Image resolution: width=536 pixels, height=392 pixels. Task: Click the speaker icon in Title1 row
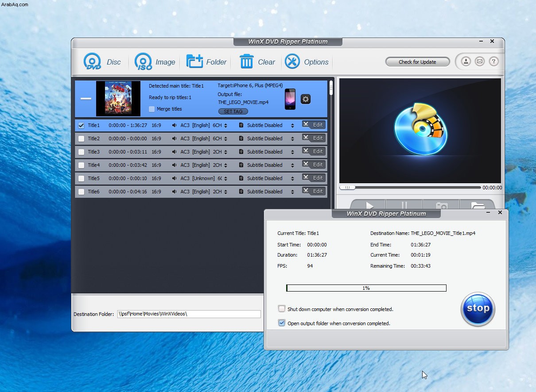point(174,125)
